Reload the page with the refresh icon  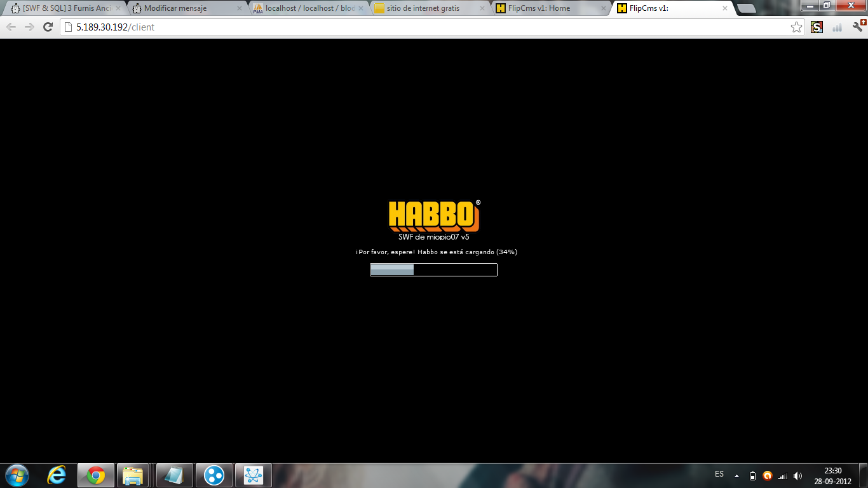(48, 27)
